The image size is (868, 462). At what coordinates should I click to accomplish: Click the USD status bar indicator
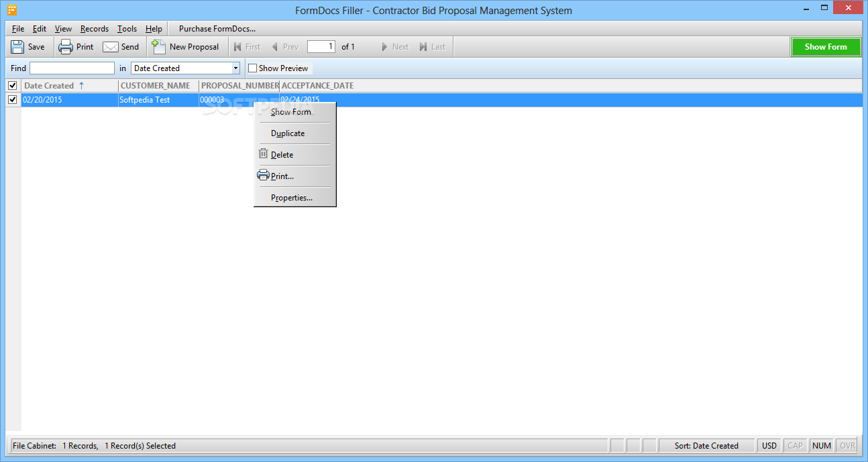(x=769, y=446)
